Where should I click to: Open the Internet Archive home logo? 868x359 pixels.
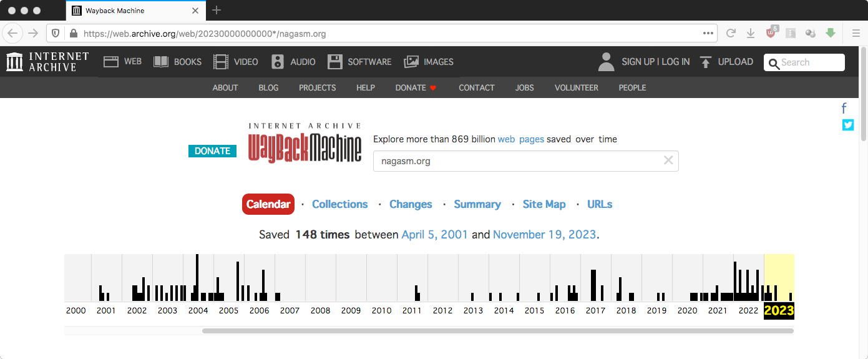coord(47,62)
